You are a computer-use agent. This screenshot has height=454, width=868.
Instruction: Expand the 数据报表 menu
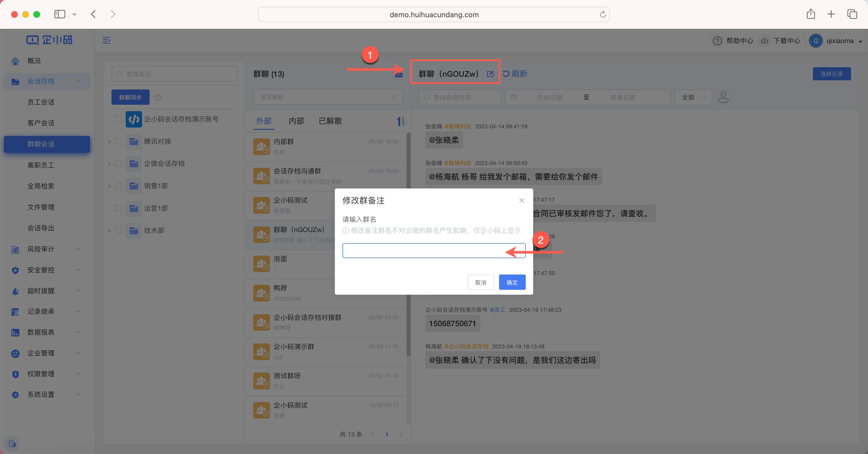(78, 332)
